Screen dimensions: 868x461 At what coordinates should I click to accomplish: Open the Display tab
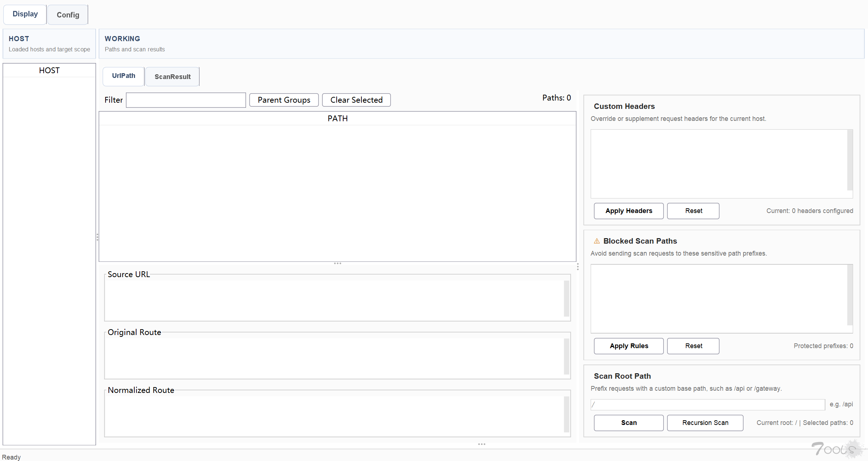coord(25,14)
